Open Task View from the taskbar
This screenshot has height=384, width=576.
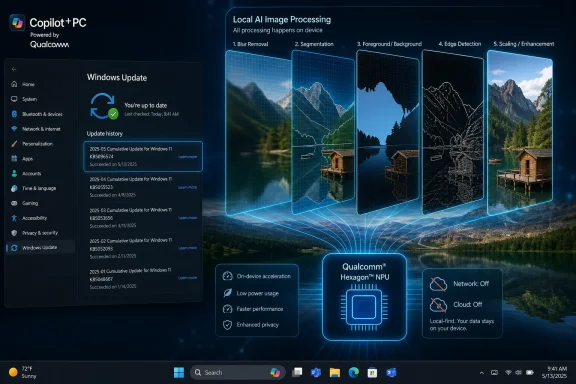coord(297,373)
